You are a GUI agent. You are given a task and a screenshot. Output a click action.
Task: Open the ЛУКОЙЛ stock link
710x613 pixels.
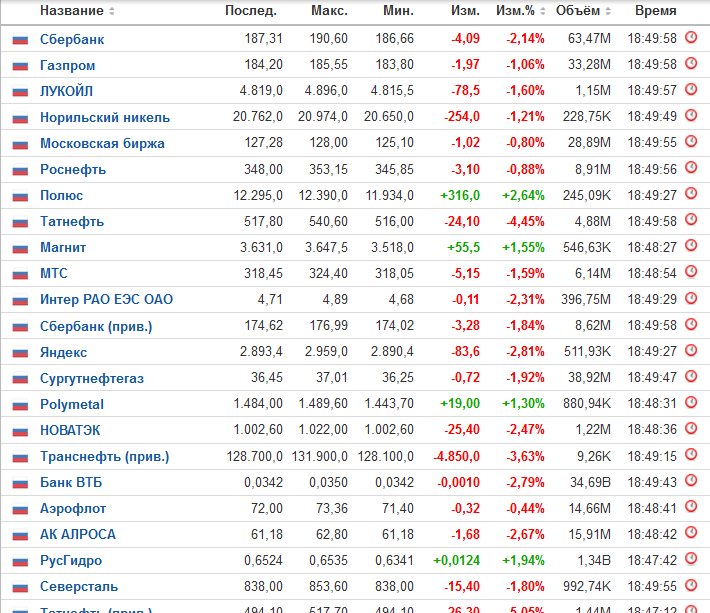click(x=67, y=91)
